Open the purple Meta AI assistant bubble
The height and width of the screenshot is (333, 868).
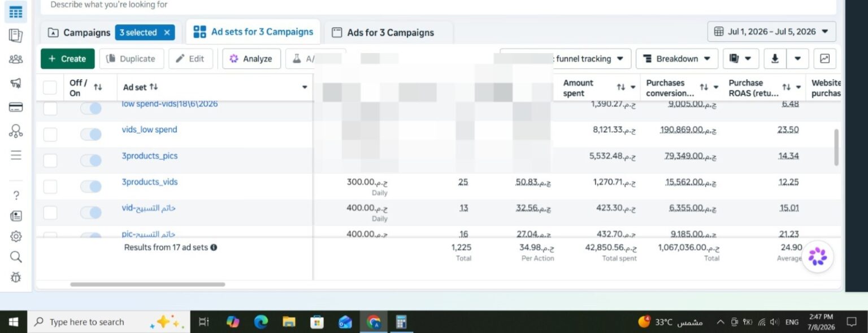(817, 257)
